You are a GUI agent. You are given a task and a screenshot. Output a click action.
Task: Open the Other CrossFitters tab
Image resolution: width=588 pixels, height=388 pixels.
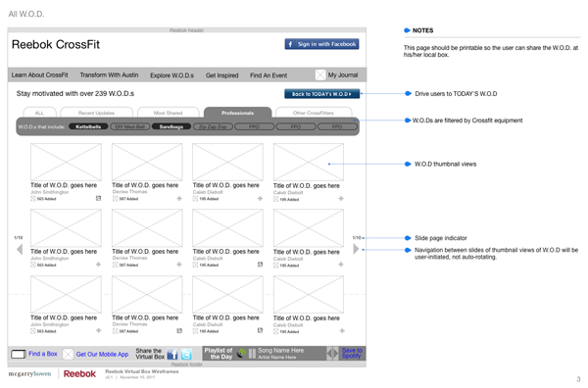click(314, 113)
